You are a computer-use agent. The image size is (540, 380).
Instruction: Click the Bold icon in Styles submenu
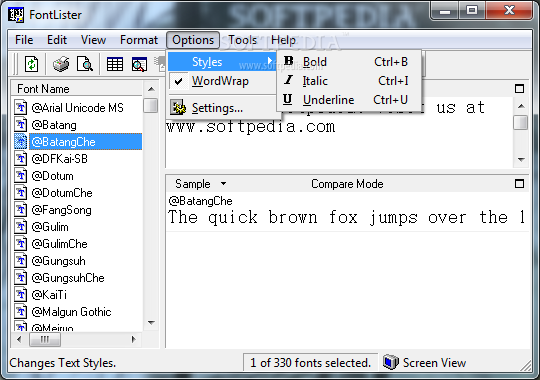289,61
